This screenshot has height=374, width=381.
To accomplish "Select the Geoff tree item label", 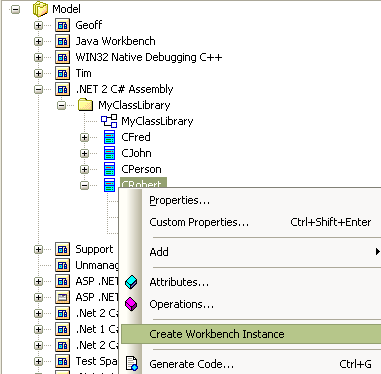I will (89, 25).
